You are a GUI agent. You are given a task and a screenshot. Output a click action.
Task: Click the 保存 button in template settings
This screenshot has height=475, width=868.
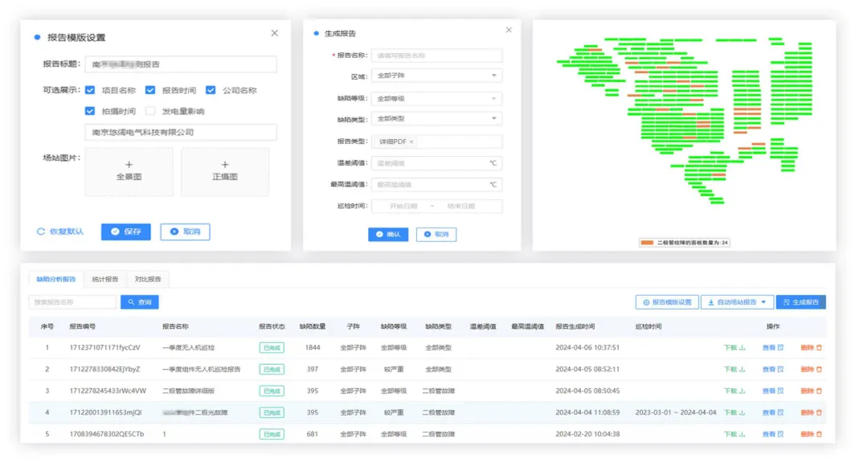125,232
